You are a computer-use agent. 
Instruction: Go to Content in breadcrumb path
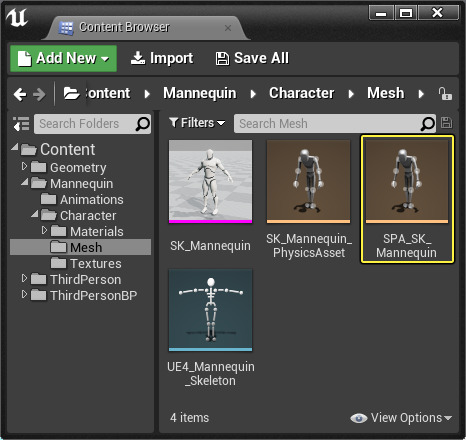(x=108, y=93)
